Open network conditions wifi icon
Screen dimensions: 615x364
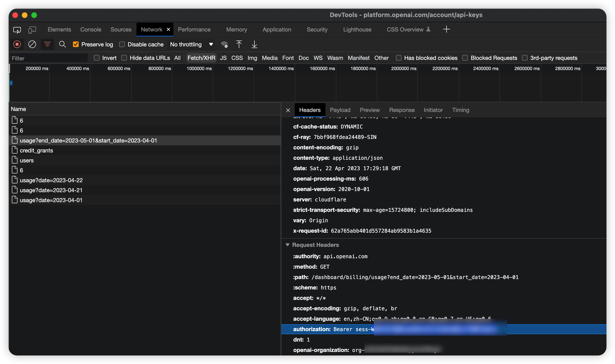224,44
